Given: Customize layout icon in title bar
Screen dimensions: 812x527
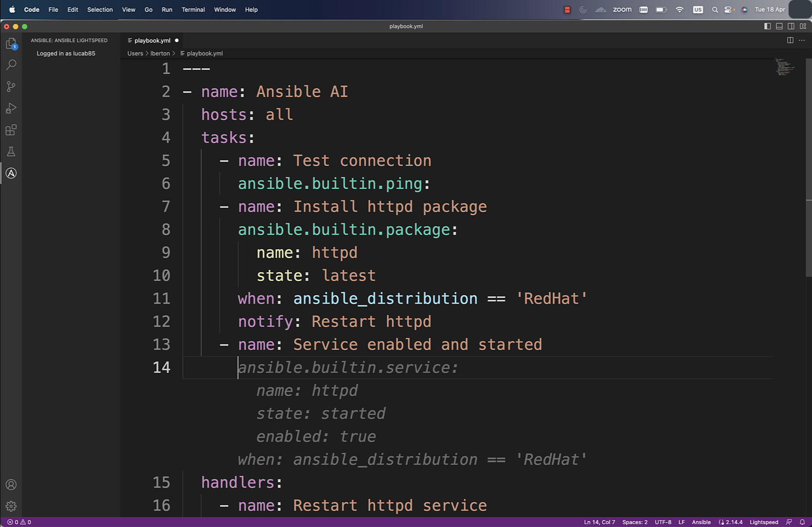Looking at the screenshot, I should click(803, 26).
